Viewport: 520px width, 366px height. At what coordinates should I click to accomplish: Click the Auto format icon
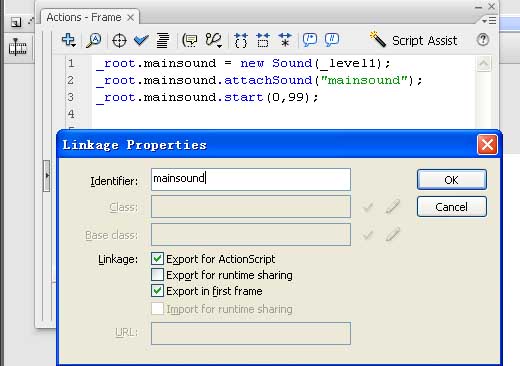(x=163, y=41)
